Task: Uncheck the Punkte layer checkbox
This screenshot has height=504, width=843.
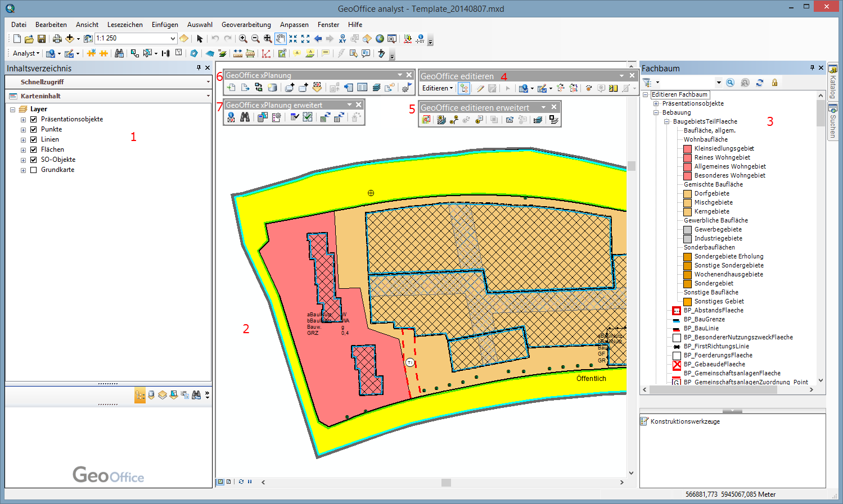Action: (33, 129)
